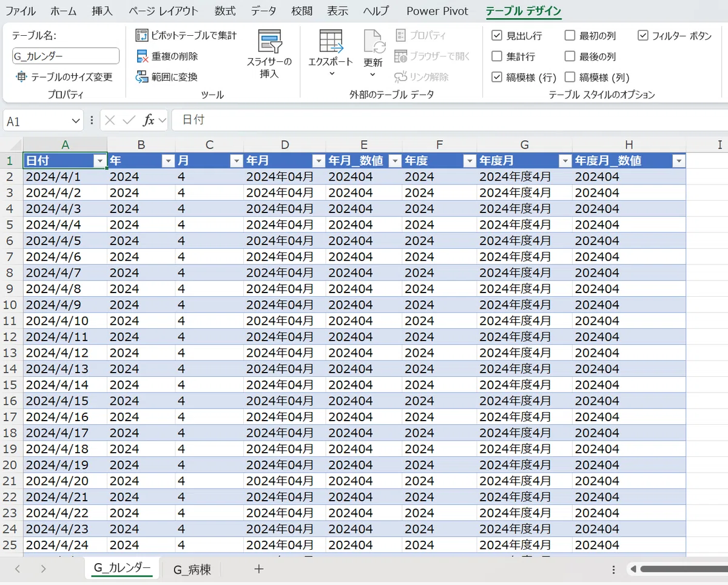Click the Resize Table icon
728x585 pixels.
[x=22, y=77]
